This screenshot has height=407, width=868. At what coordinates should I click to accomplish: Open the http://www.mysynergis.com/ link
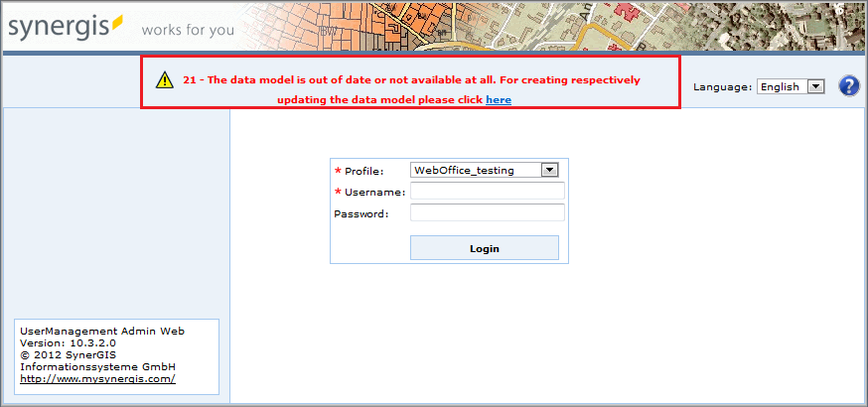(x=97, y=378)
